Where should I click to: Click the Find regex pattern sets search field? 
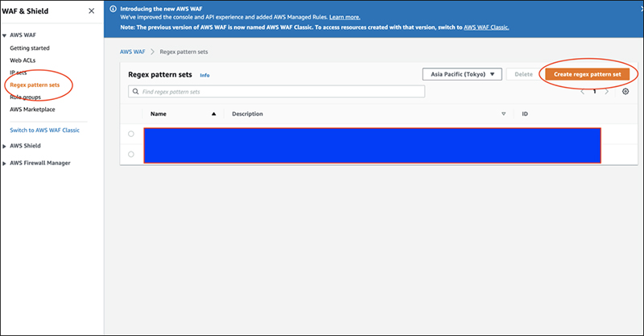click(277, 93)
